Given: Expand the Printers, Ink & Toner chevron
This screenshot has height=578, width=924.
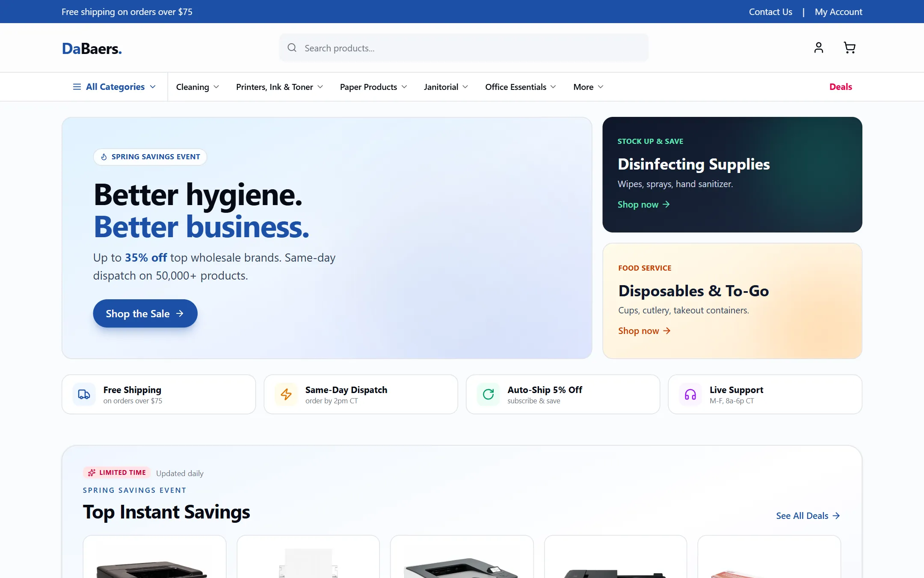Looking at the screenshot, I should coord(320,87).
